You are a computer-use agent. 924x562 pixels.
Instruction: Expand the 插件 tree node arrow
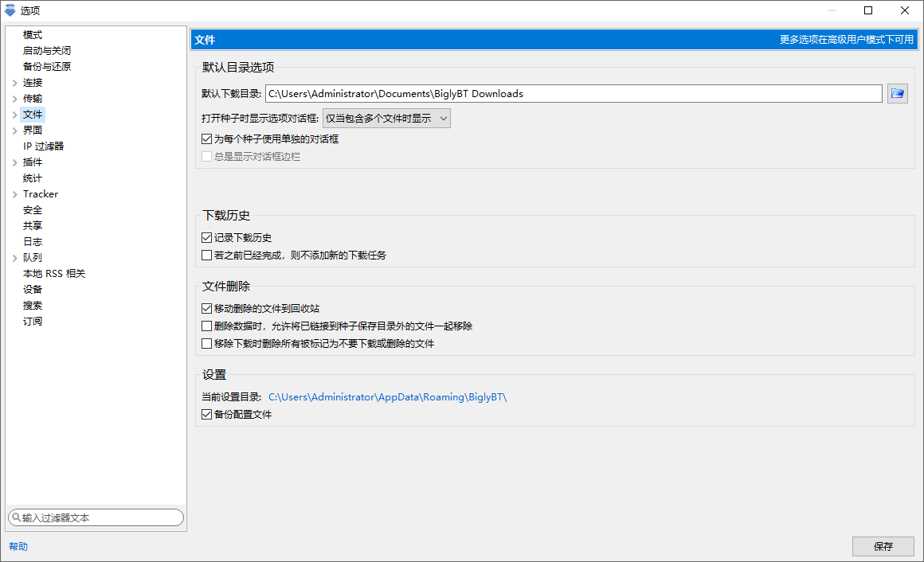click(14, 162)
